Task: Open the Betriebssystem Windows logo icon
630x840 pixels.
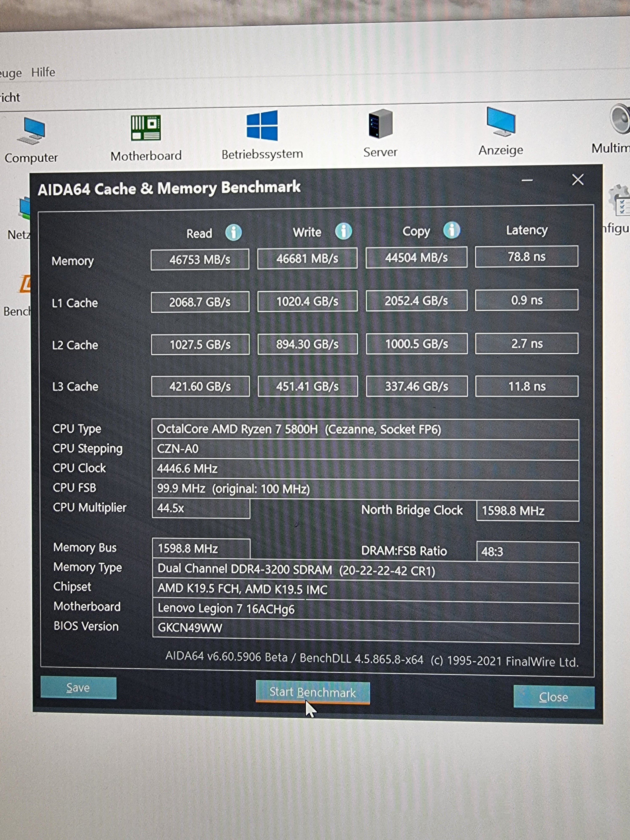Action: point(262,125)
